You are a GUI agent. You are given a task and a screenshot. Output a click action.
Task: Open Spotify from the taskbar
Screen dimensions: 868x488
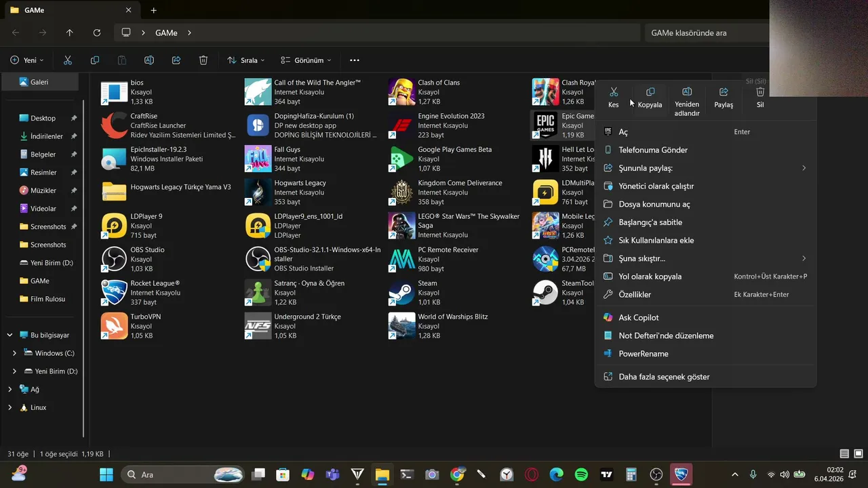(581, 474)
